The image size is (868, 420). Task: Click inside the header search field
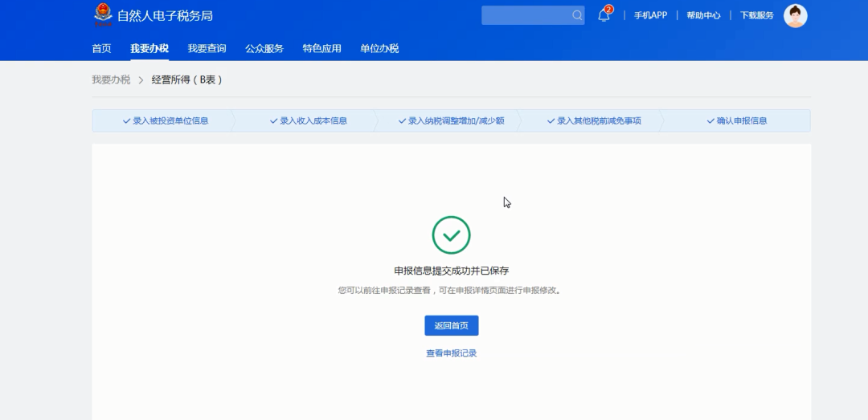pos(533,15)
